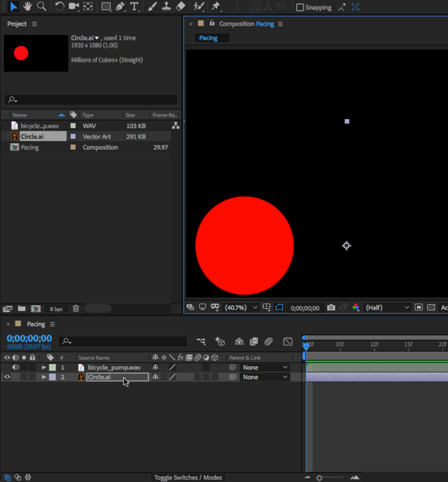Select the Zoom tool in toolbar
This screenshot has height=482, width=448.
click(42, 6)
